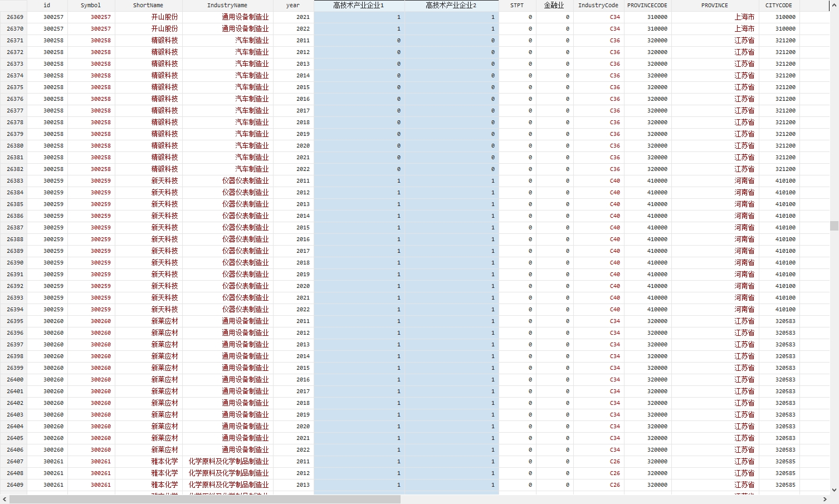Image resolution: width=839 pixels, height=504 pixels.
Task: Select the STPT column header
Action: pyautogui.click(x=517, y=5)
